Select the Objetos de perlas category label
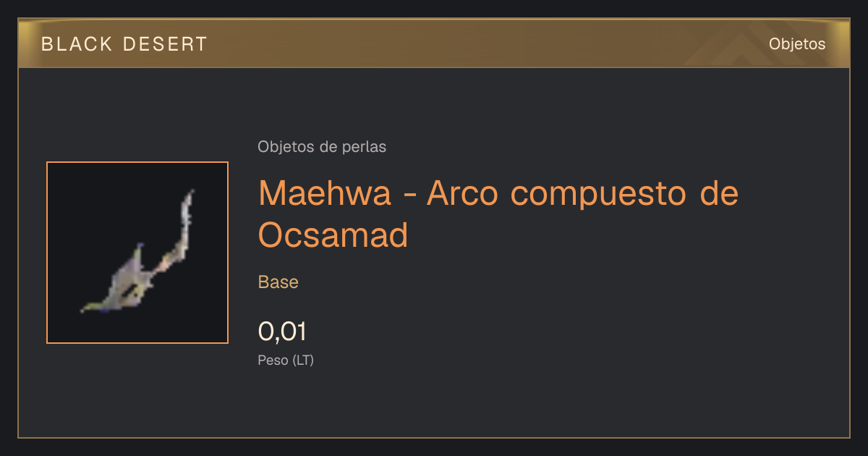 322,146
